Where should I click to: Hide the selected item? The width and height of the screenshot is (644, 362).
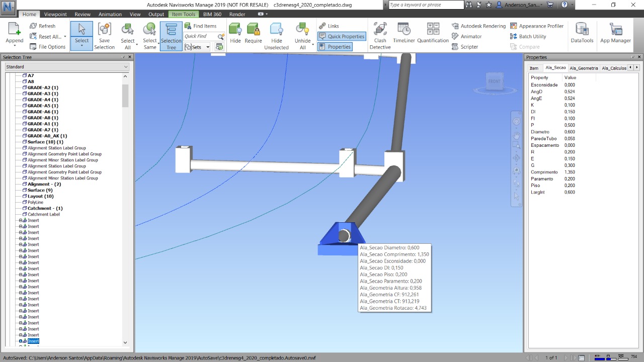[x=235, y=33]
